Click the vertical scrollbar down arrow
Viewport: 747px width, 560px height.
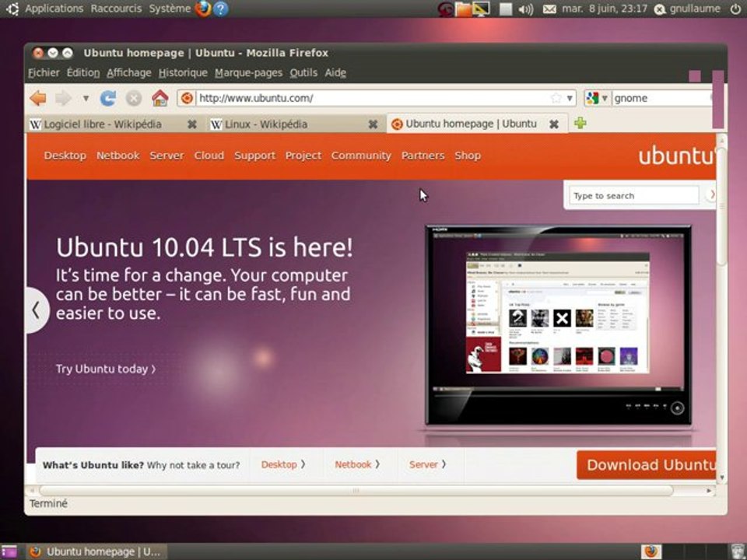[x=722, y=477]
